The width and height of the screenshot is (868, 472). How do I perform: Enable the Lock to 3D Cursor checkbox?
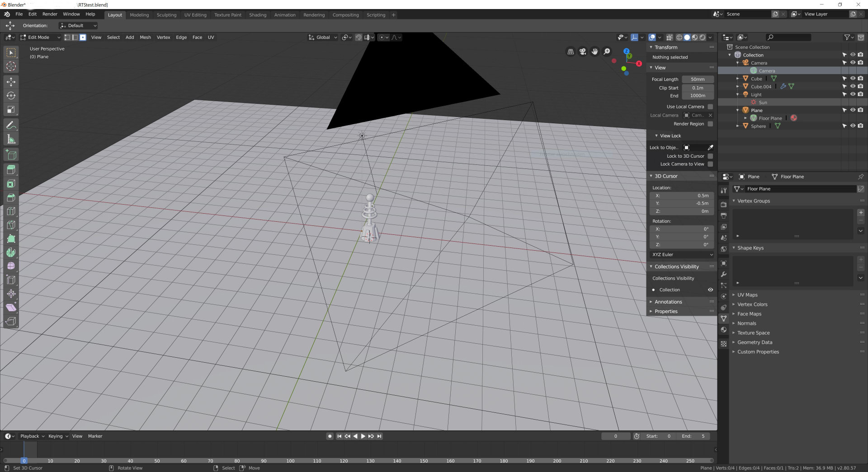tap(710, 156)
